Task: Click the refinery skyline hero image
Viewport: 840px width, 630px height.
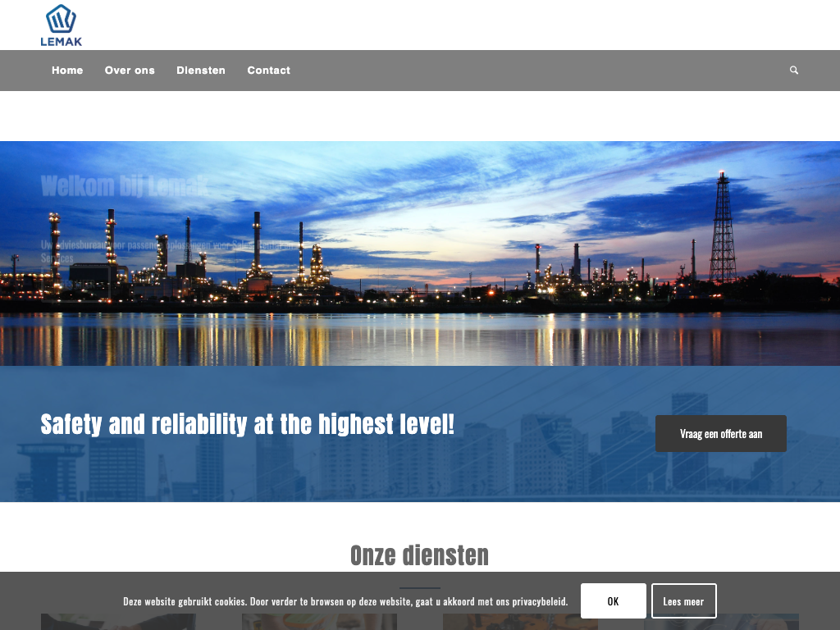Action: (x=420, y=253)
